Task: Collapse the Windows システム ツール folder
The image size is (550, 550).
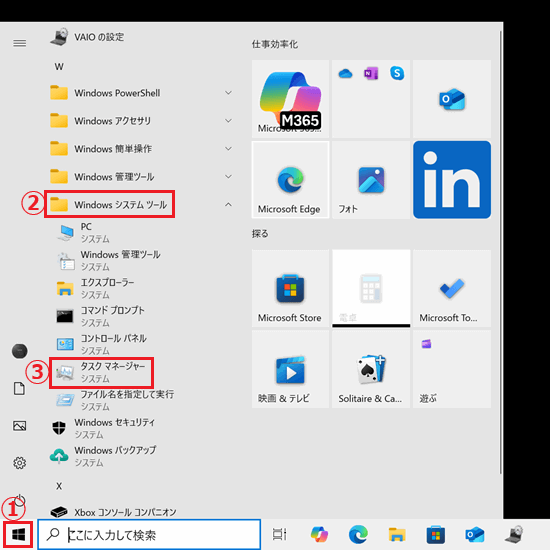Action: coord(140,204)
